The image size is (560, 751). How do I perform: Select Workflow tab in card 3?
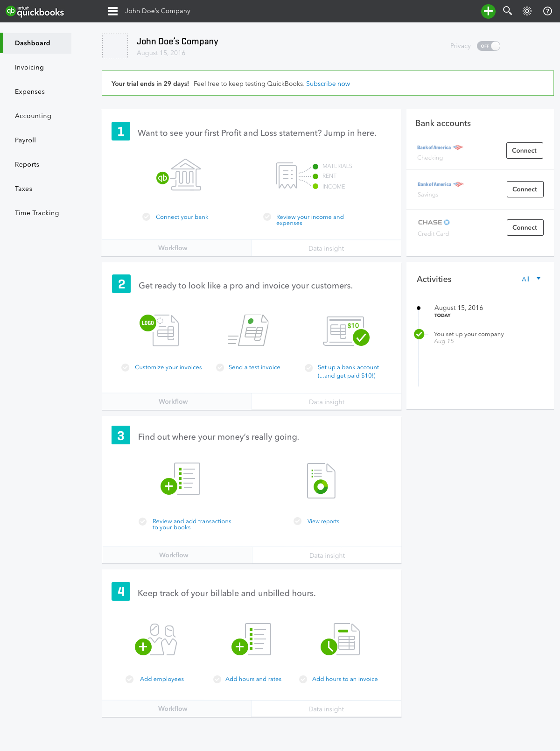click(177, 555)
